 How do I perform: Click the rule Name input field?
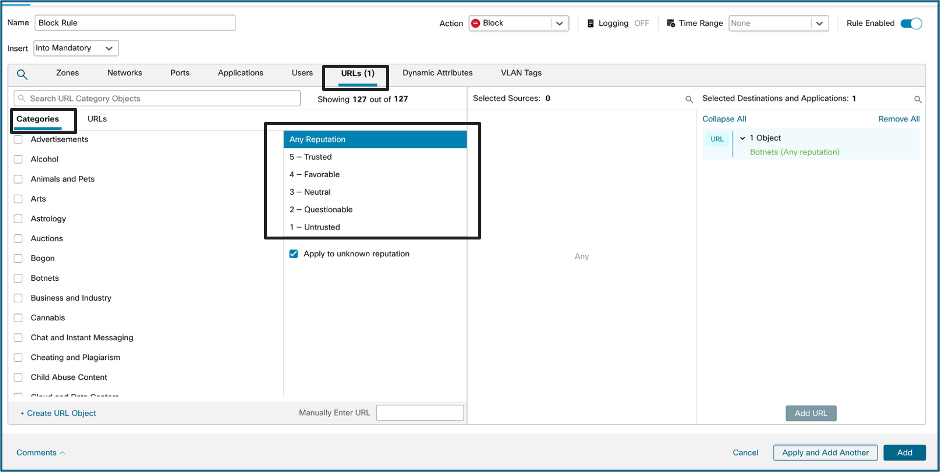[135, 23]
